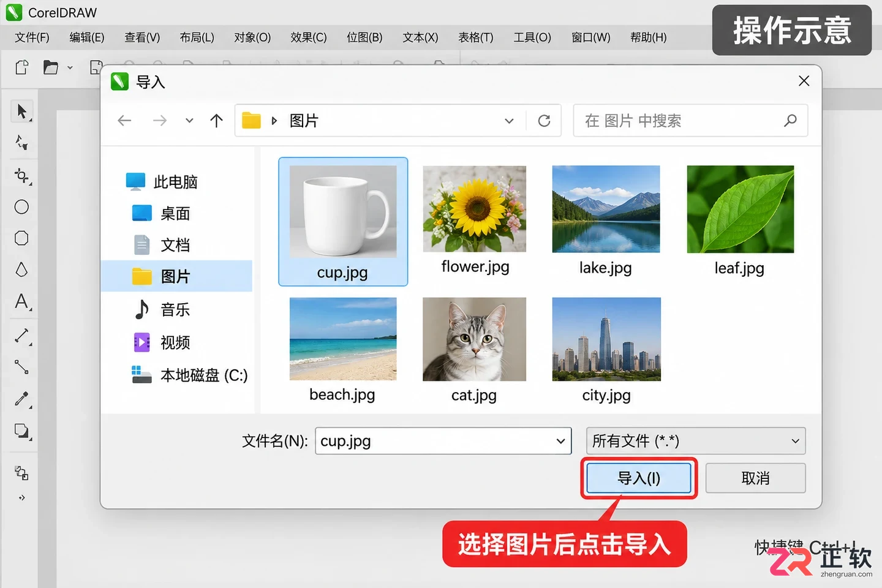Click the search magnifier icon

790,121
